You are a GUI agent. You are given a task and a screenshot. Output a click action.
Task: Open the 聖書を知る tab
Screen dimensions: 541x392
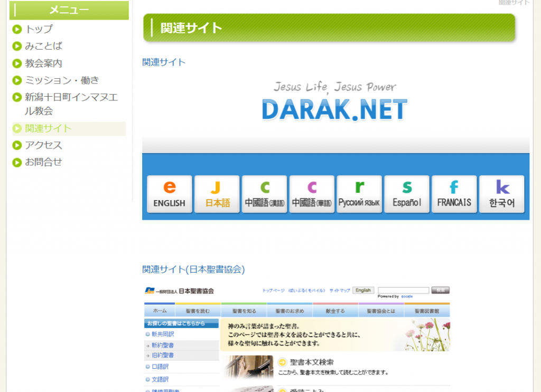244,311
